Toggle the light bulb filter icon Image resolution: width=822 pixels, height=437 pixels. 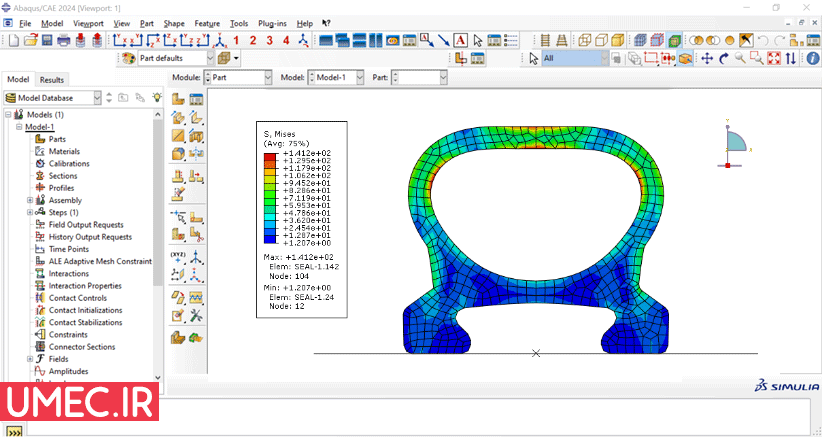tap(156, 97)
